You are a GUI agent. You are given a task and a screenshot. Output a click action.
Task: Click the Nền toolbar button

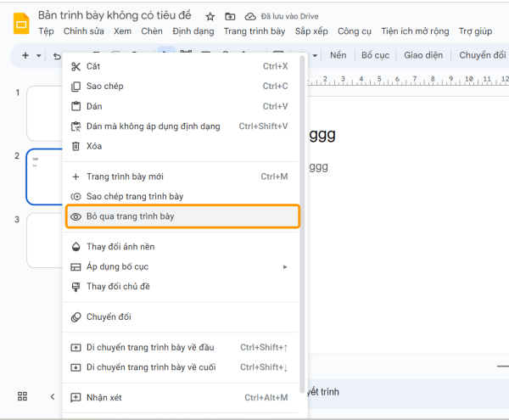[x=338, y=55]
